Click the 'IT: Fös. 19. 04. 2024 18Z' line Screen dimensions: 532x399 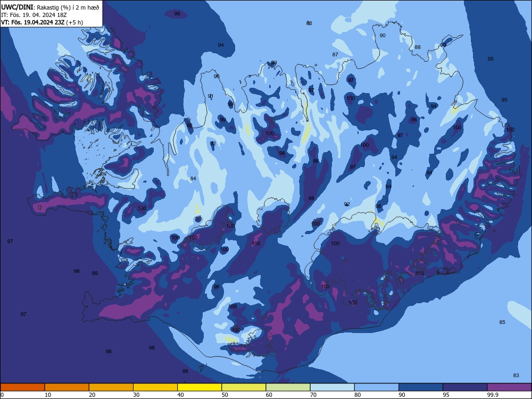point(34,15)
